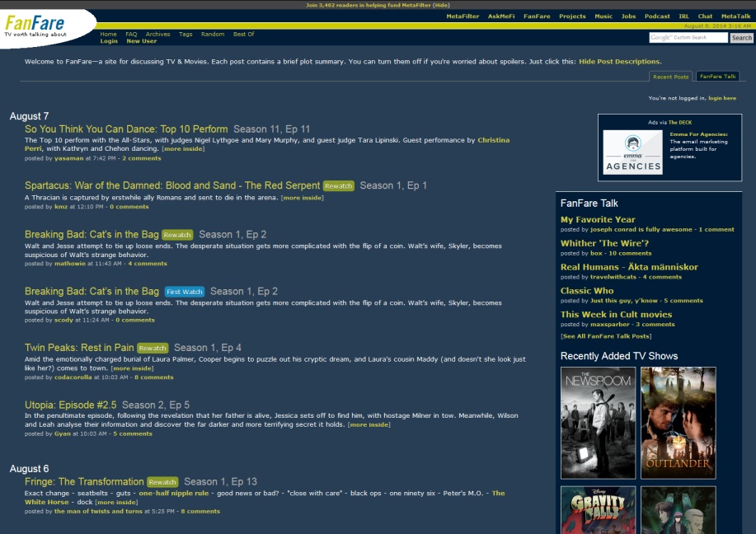Image resolution: width=756 pixels, height=534 pixels.
Task: Open My Favorite Year talk post
Action: [x=598, y=219]
